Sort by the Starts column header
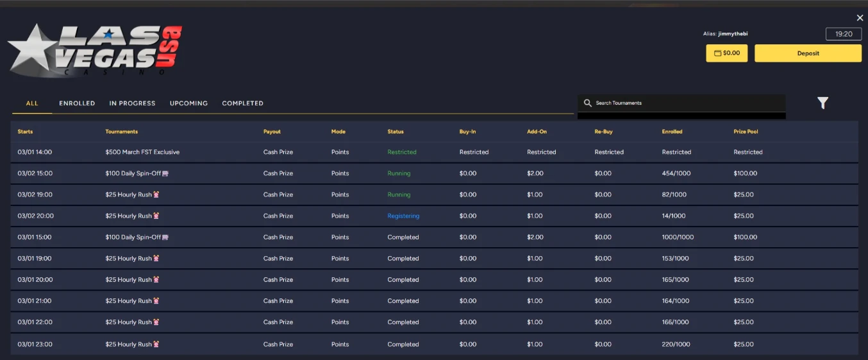This screenshot has width=868, height=360. pyautogui.click(x=25, y=132)
